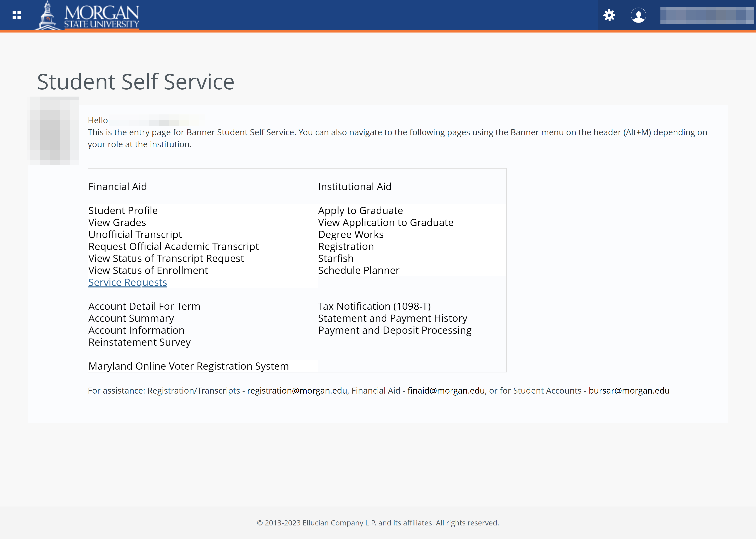The image size is (756, 539).
Task: Click the Service Requests link
Action: point(127,282)
